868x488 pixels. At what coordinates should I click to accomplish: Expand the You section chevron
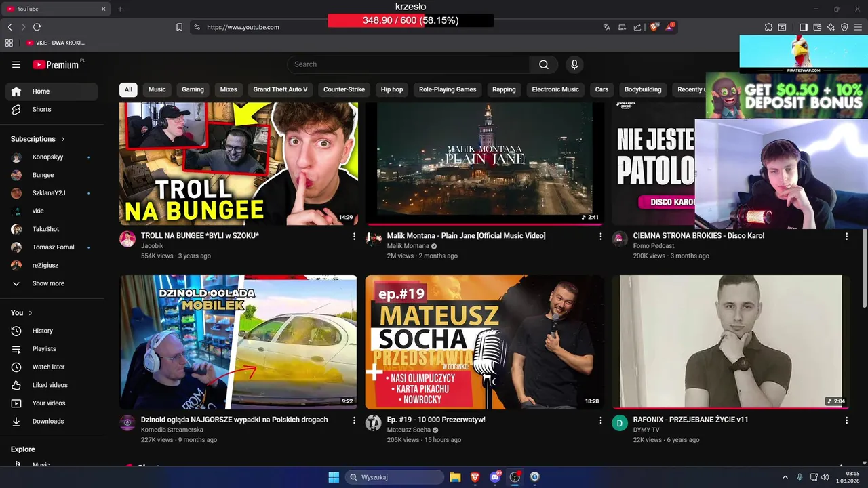(x=31, y=313)
